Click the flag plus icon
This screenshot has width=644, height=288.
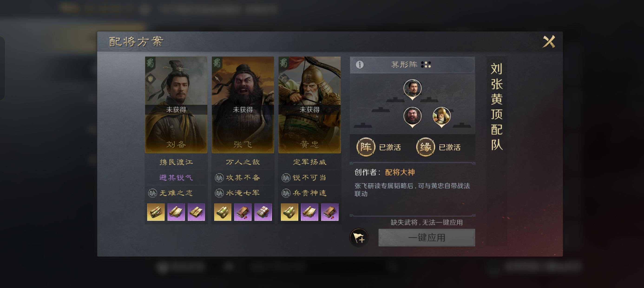coord(359,238)
